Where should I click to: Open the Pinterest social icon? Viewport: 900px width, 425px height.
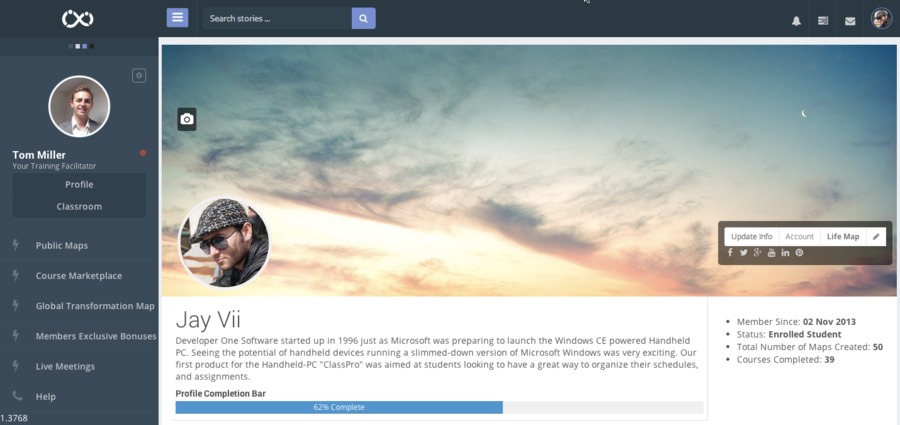pos(799,253)
